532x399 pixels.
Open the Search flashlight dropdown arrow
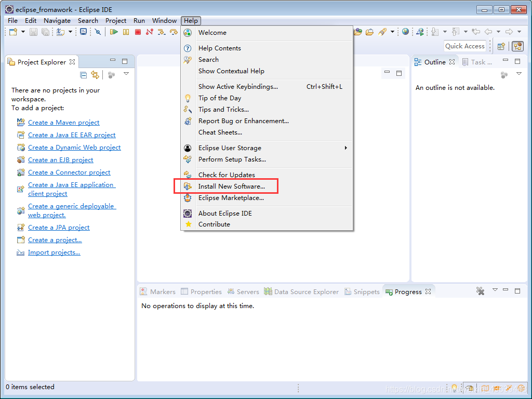click(x=392, y=32)
